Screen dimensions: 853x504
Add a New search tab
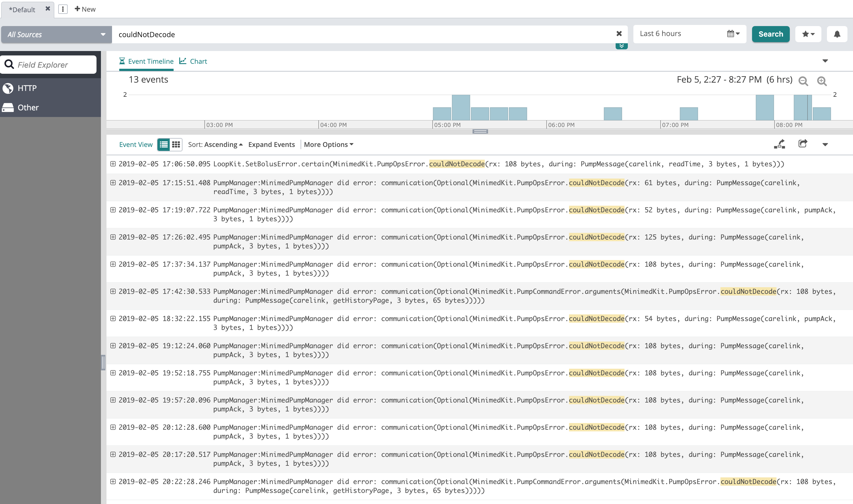(x=85, y=9)
